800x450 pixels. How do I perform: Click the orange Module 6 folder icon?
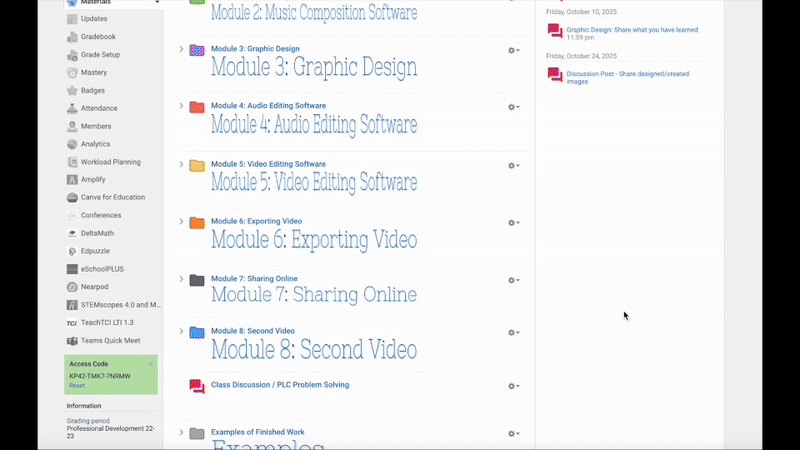(197, 222)
